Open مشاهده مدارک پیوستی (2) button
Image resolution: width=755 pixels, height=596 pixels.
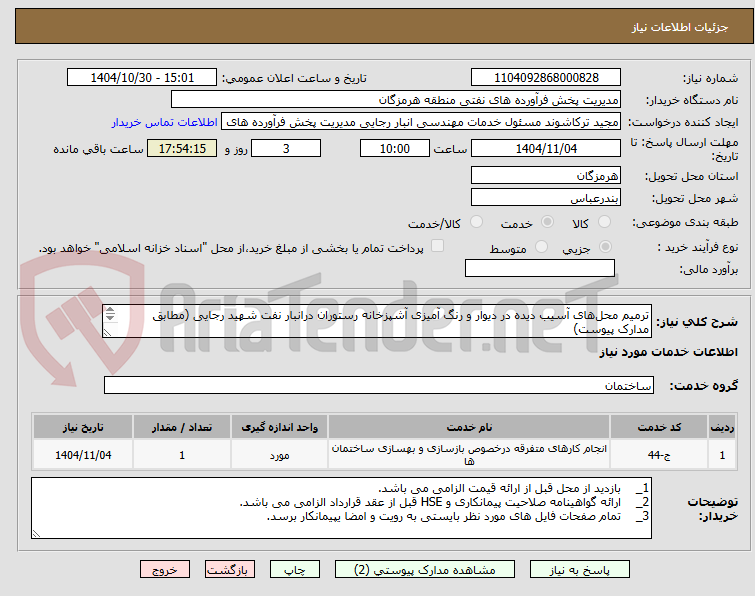[425, 570]
